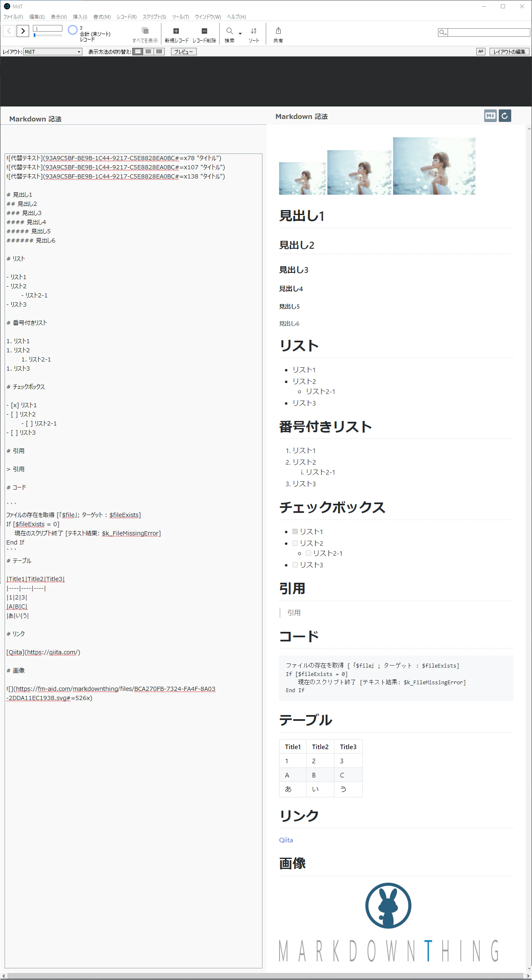Open ヘルプ(H) menu

(x=237, y=17)
